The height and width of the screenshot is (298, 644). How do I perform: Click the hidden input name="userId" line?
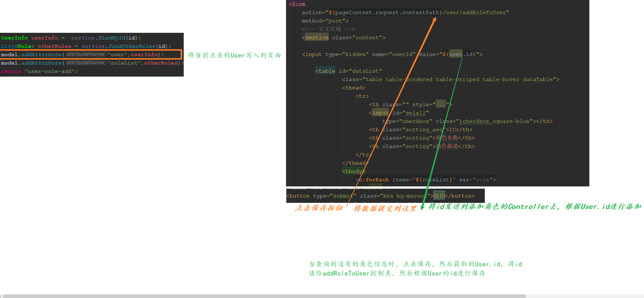point(392,54)
